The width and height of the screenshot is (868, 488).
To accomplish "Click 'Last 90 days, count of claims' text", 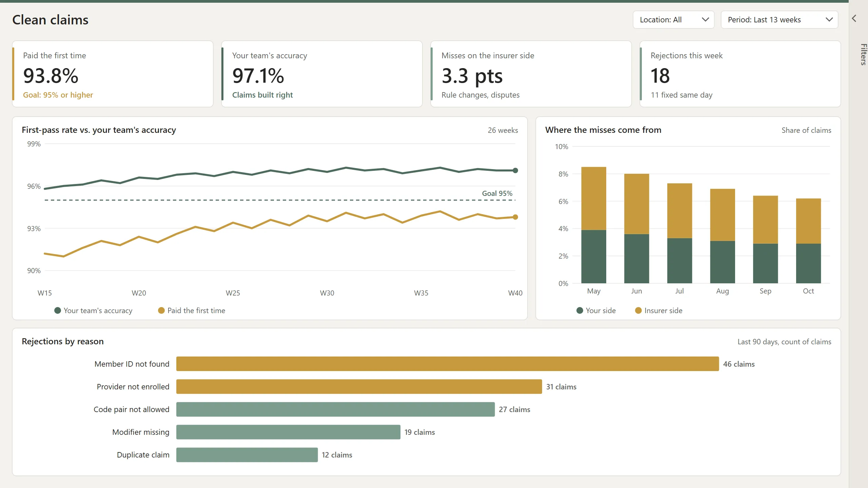I will point(784,342).
